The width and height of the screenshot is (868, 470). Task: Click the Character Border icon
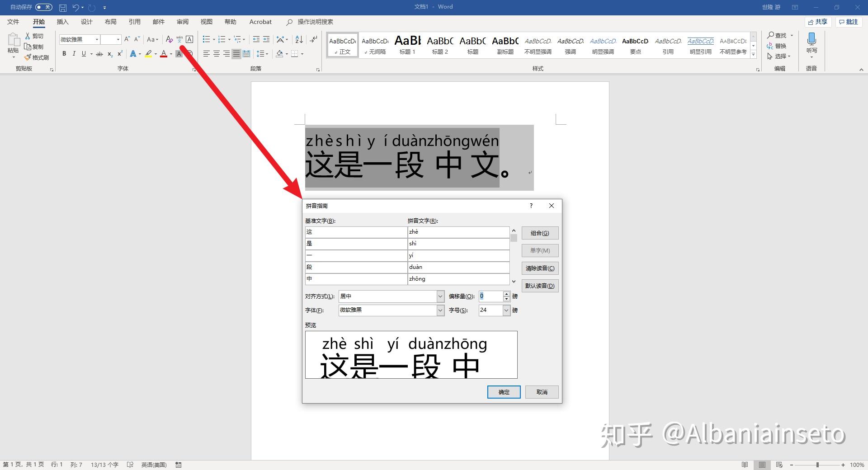(189, 39)
